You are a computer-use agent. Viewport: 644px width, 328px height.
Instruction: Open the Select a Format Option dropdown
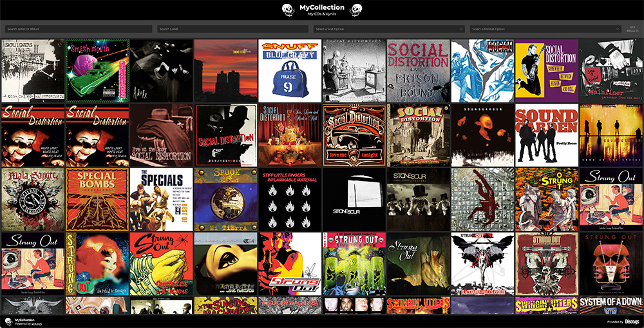pyautogui.click(x=545, y=29)
